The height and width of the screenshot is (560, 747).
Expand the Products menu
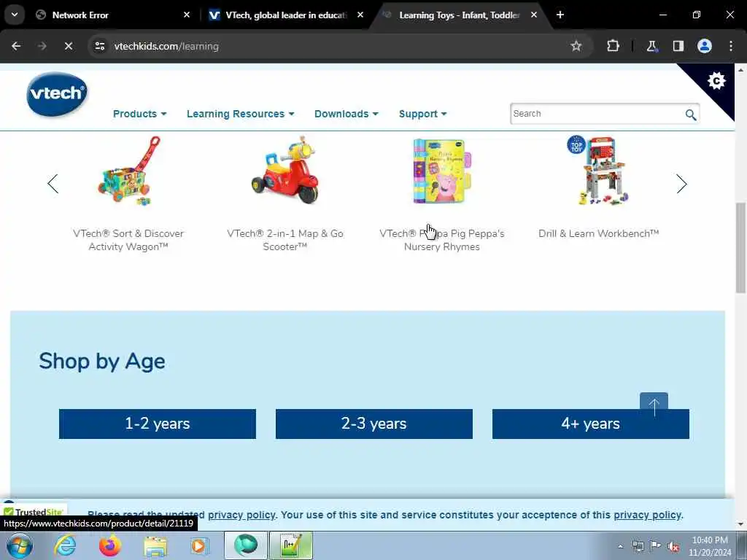[x=139, y=114]
